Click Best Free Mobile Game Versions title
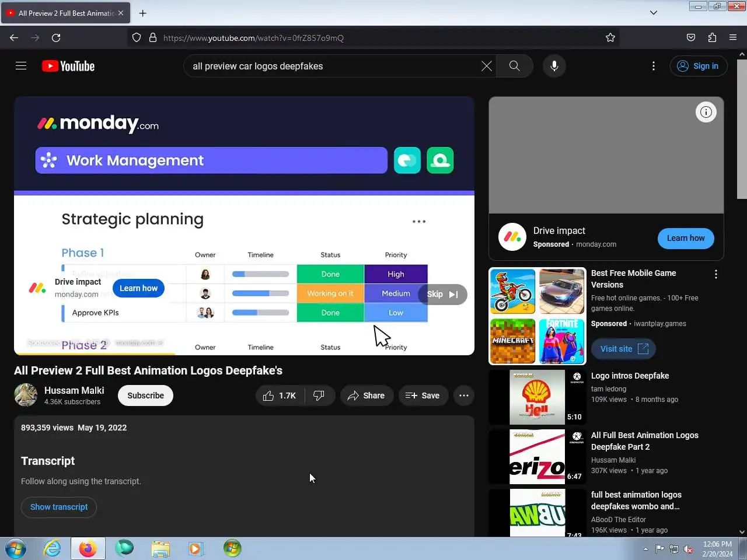Screen dimensions: 747x560 634,279
